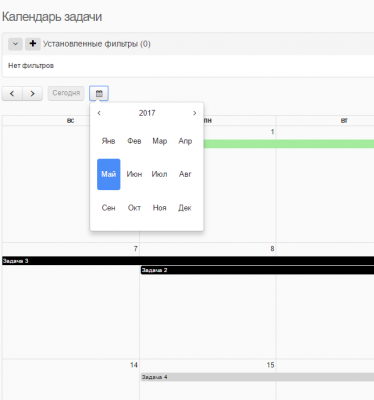Click the Установленные фильтры (0) header
Screen dimensions: 374x400
pyautogui.click(x=97, y=44)
